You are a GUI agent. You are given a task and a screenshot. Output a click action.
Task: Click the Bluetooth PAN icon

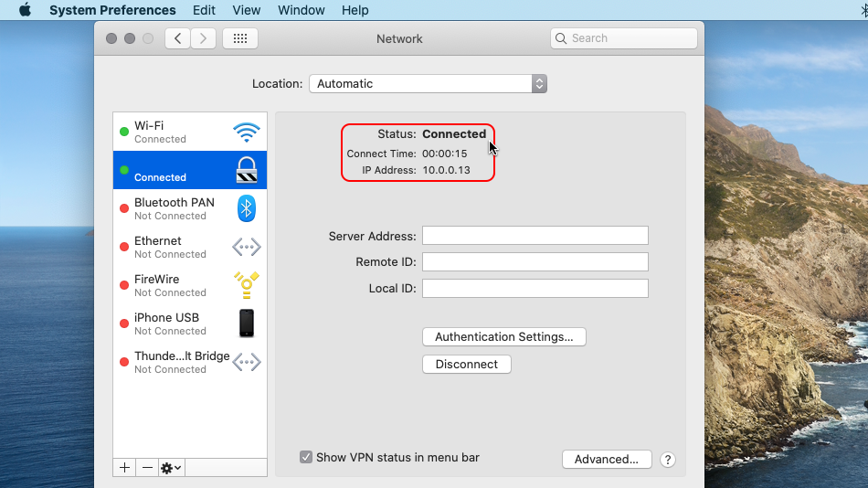click(246, 208)
